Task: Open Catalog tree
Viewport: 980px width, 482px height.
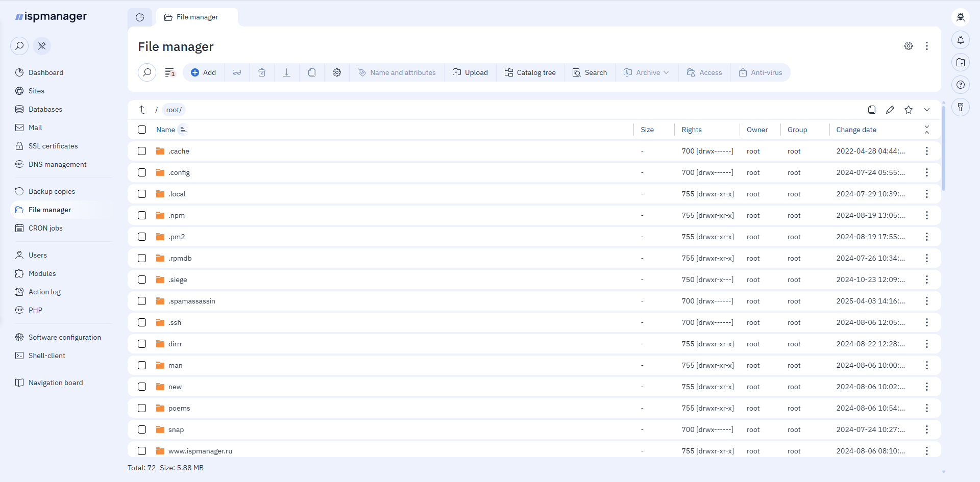Action: [530, 72]
